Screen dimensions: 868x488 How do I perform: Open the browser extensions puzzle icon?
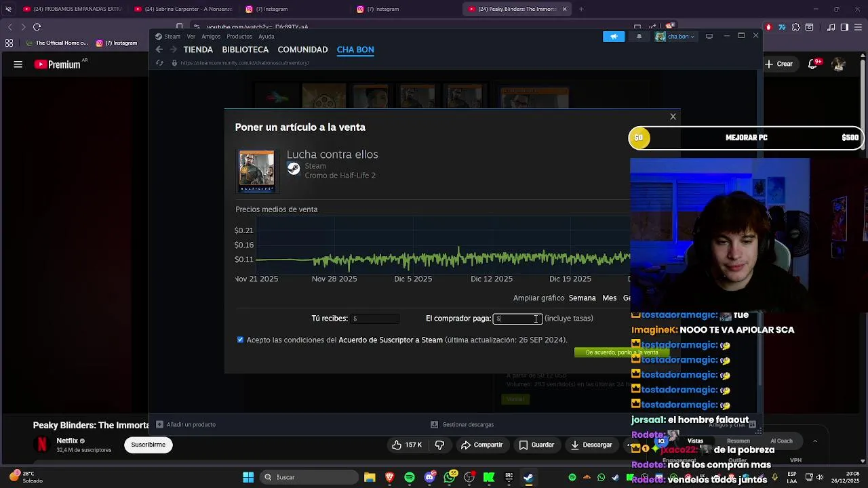coord(795,27)
